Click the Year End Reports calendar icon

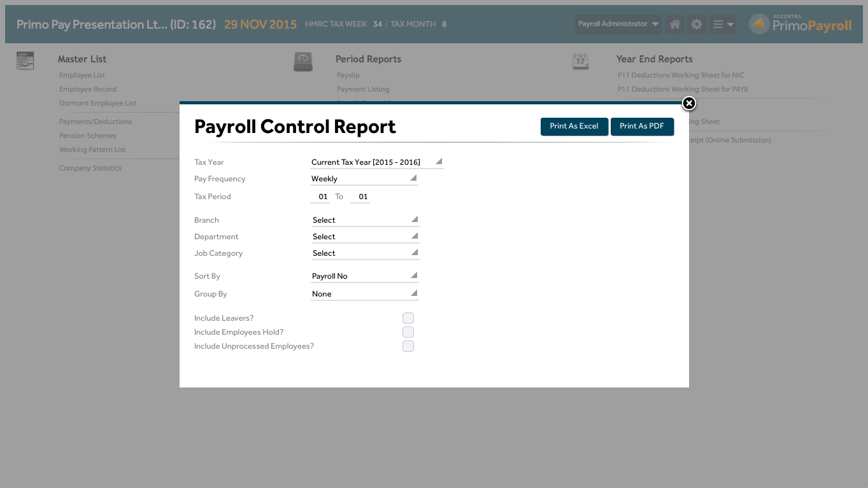pos(580,61)
